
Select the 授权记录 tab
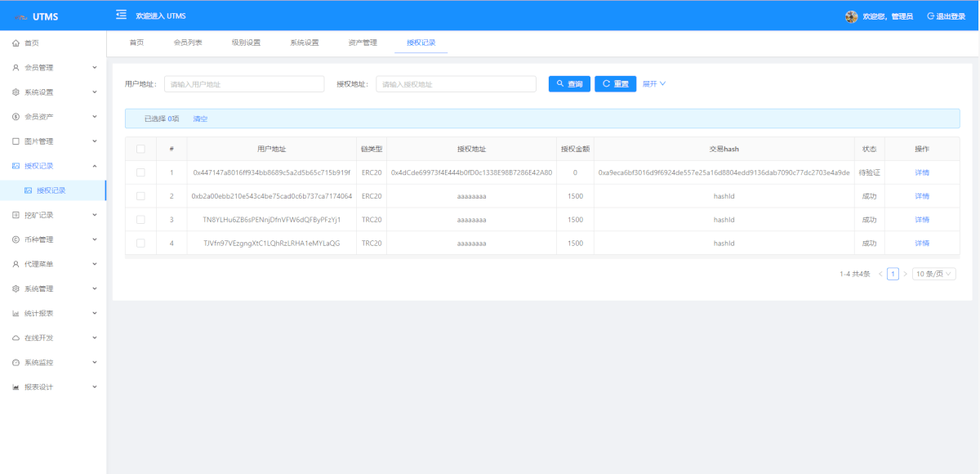[x=421, y=42]
